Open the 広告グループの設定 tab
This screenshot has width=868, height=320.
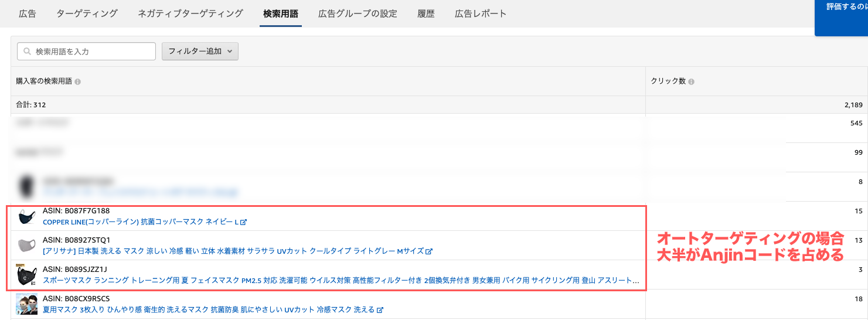pyautogui.click(x=358, y=13)
